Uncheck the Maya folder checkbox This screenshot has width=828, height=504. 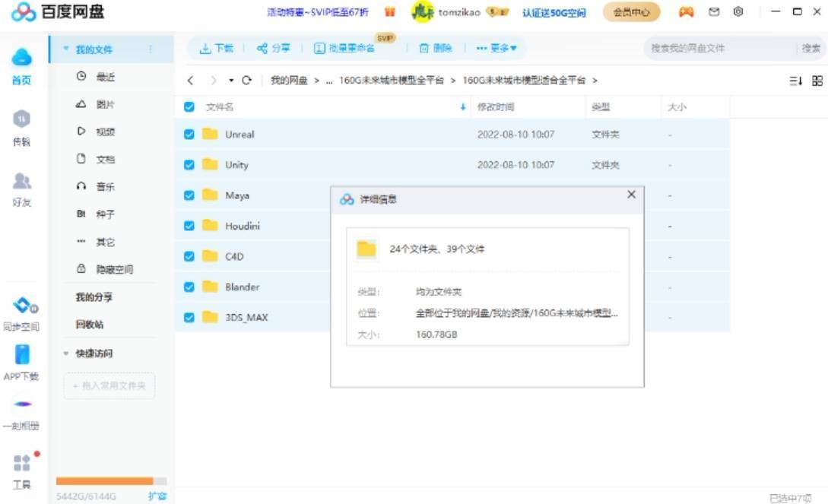pos(189,195)
